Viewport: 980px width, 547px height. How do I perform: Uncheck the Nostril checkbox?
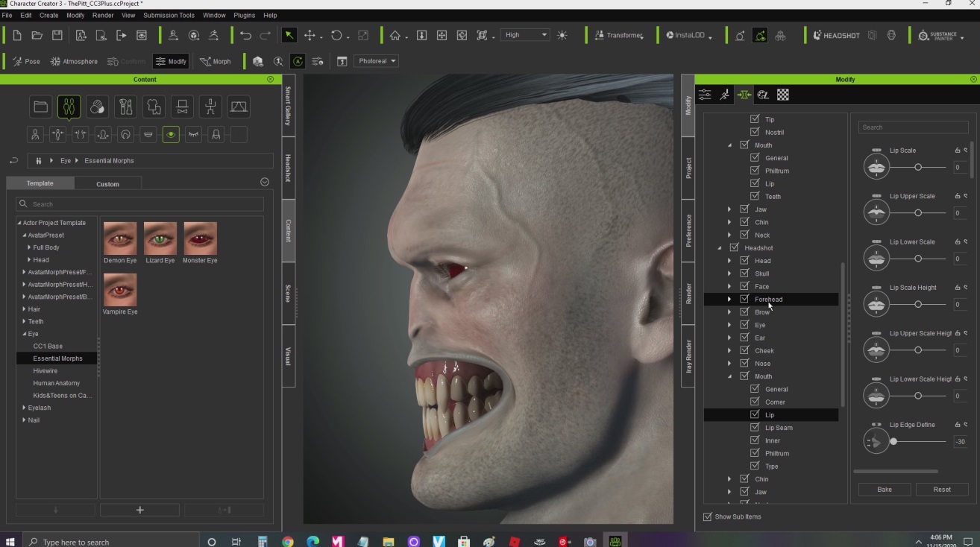click(755, 132)
